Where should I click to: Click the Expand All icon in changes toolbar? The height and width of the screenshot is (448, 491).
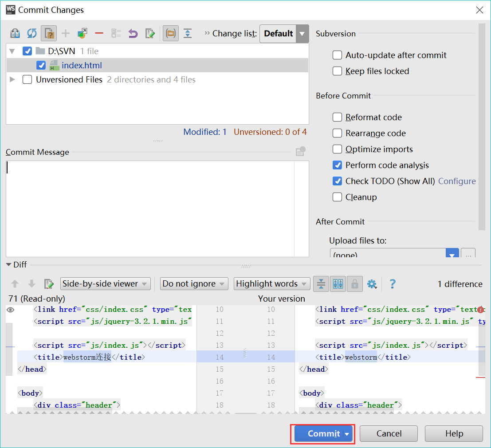(x=188, y=33)
